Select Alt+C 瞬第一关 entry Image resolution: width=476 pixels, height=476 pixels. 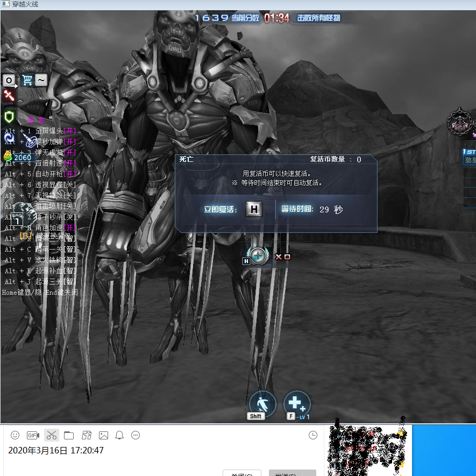pyautogui.click(x=40, y=249)
